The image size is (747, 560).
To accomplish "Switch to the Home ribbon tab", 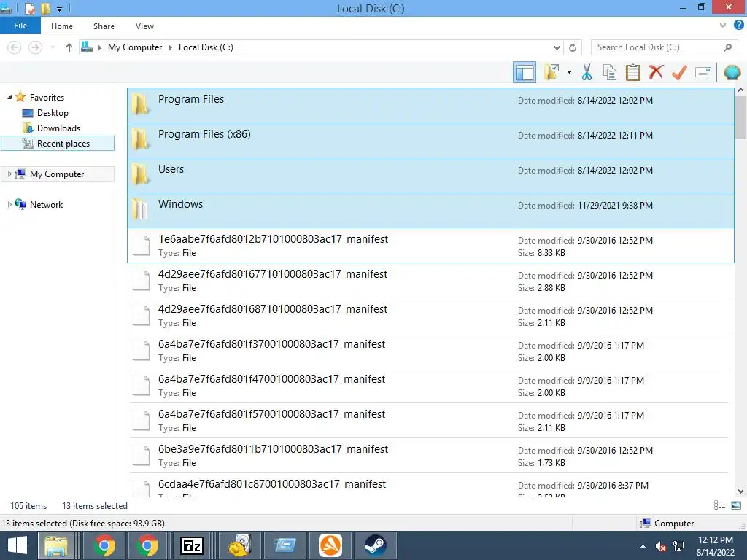I will coord(62,26).
